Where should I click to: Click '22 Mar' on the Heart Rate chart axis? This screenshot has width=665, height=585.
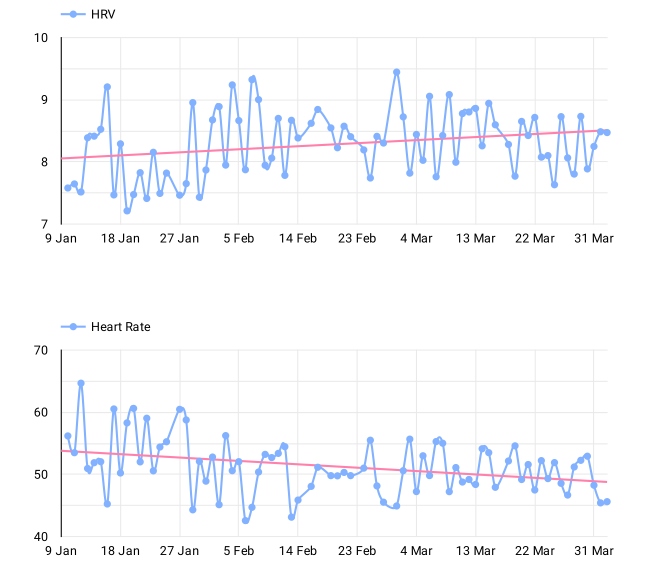(535, 551)
